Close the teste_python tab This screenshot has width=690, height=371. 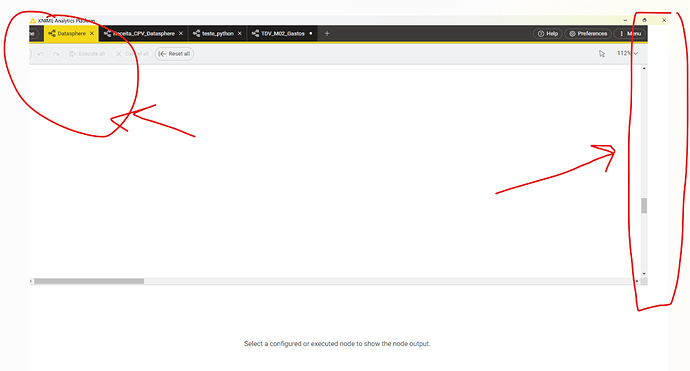tap(240, 33)
